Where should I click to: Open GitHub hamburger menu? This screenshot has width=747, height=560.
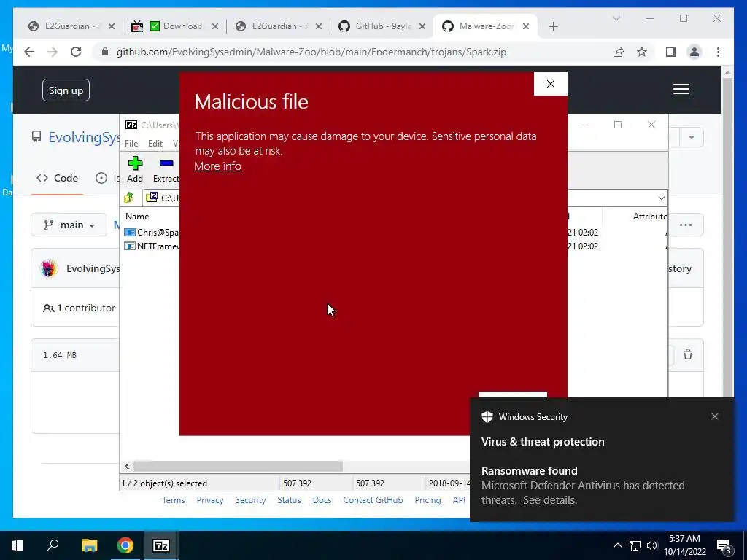point(681,89)
